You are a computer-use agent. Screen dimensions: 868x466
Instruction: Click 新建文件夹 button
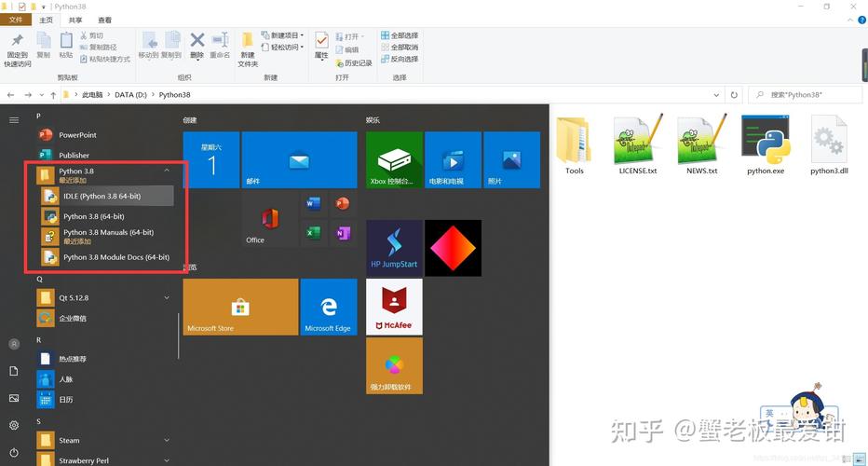click(x=248, y=50)
